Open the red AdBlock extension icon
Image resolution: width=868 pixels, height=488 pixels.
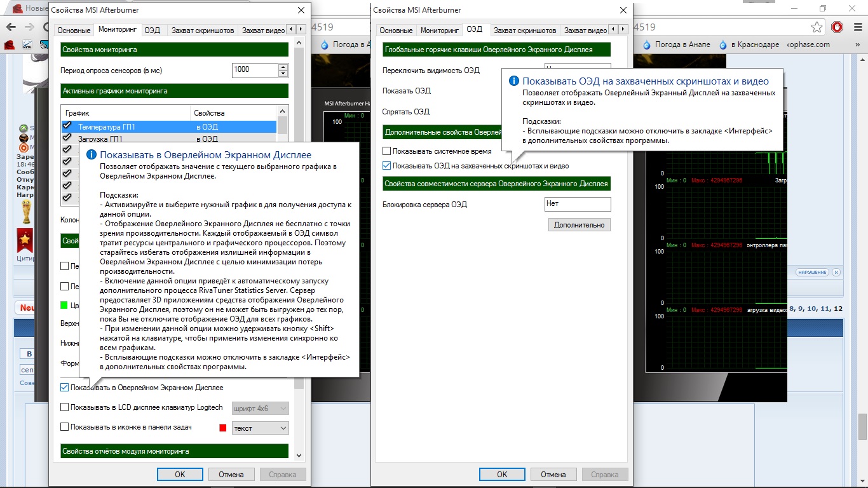pos(837,27)
